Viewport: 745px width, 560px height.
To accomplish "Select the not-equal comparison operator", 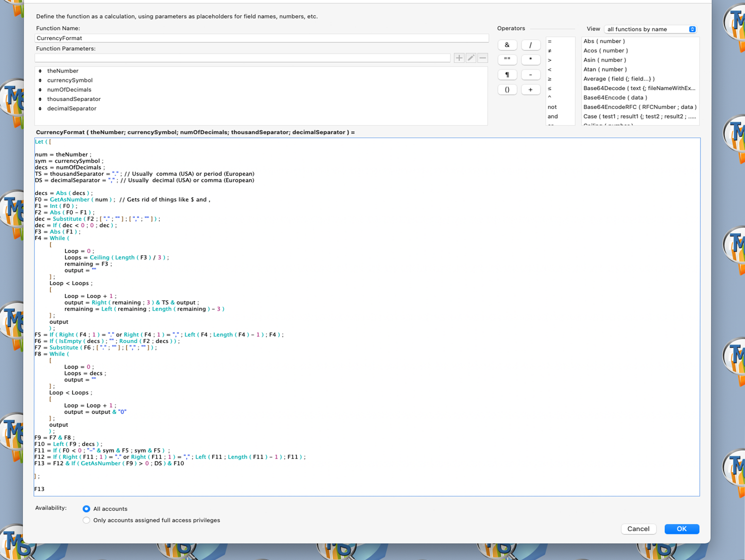I will (x=560, y=51).
